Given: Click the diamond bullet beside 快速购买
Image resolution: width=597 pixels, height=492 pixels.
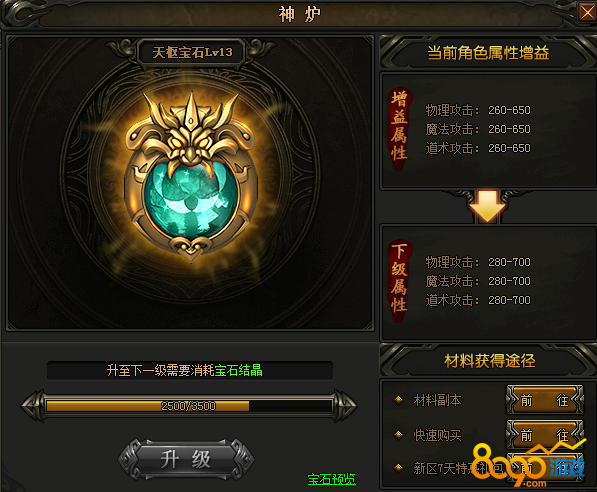Looking at the screenshot, I should (x=398, y=434).
